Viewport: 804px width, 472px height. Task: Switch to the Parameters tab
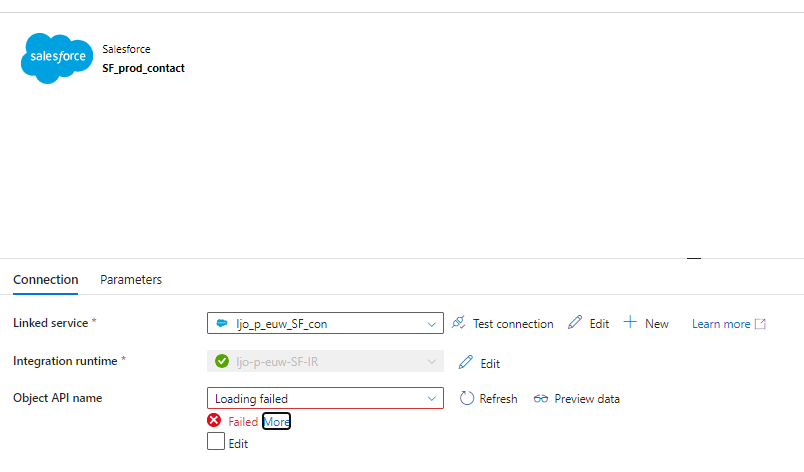pos(131,280)
